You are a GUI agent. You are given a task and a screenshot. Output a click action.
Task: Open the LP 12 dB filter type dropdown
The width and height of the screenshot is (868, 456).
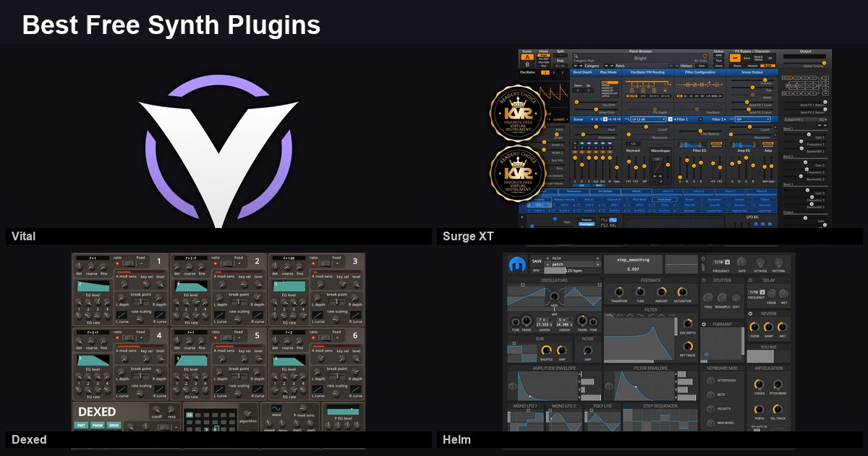click(647, 119)
